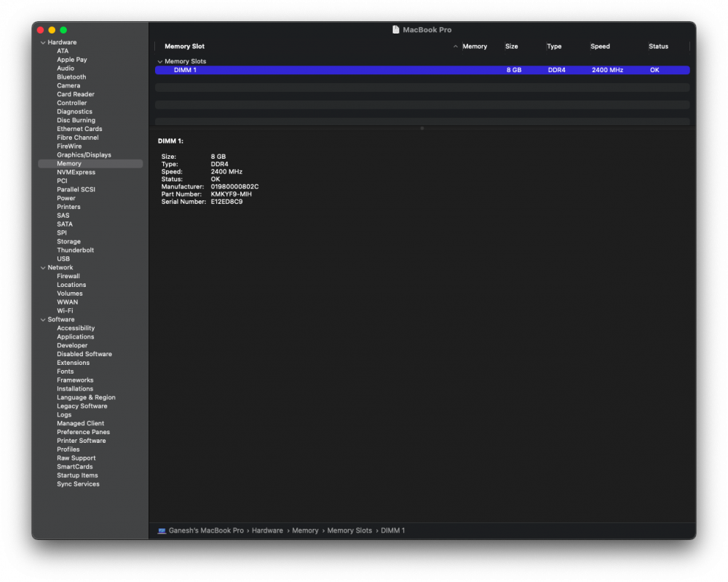Click the sort arrow beside Memory Slot column
Image resolution: width=728 pixels, height=582 pixels.
(455, 47)
